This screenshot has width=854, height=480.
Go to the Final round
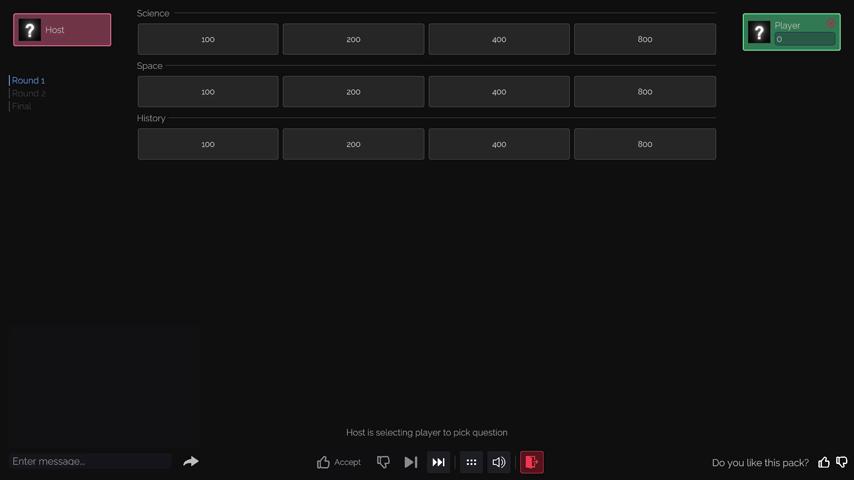21,106
